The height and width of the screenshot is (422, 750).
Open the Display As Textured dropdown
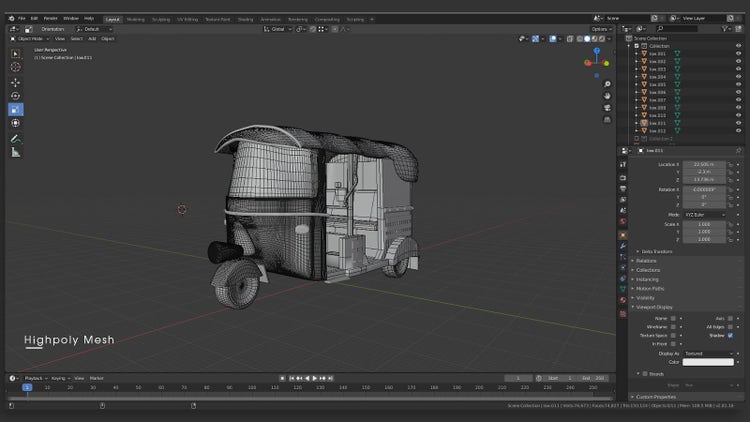click(x=708, y=354)
